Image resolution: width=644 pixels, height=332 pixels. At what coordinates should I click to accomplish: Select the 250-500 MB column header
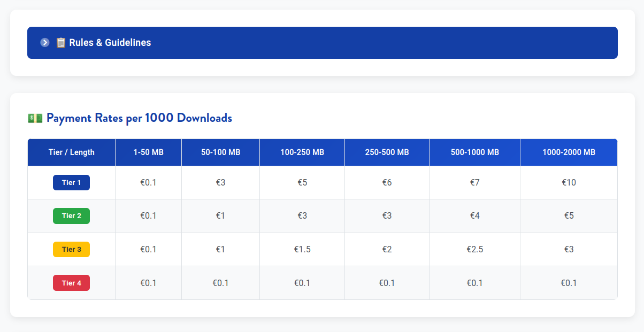[x=386, y=152]
